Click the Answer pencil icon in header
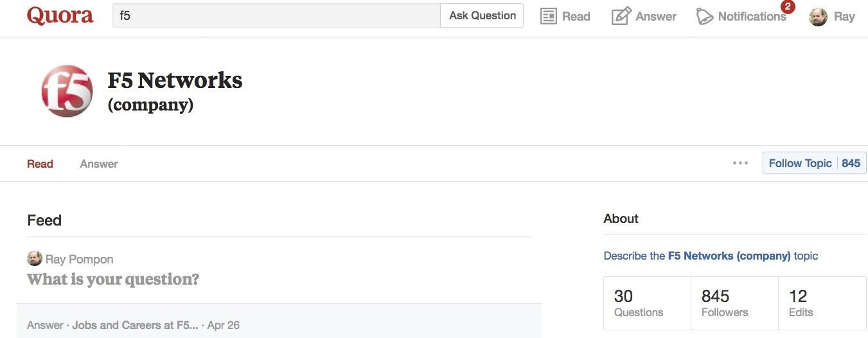 pyautogui.click(x=621, y=16)
